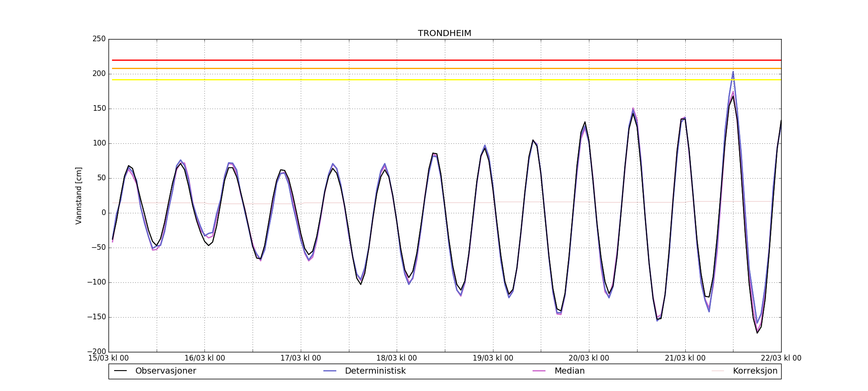The width and height of the screenshot is (868, 391).
Task: Select the Deterministisk legend label
Action: tap(375, 371)
